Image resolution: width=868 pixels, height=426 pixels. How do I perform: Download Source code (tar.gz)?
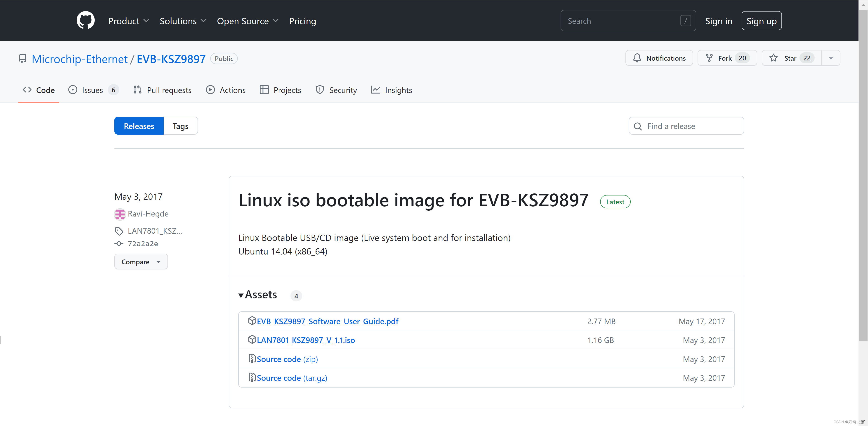pos(292,378)
